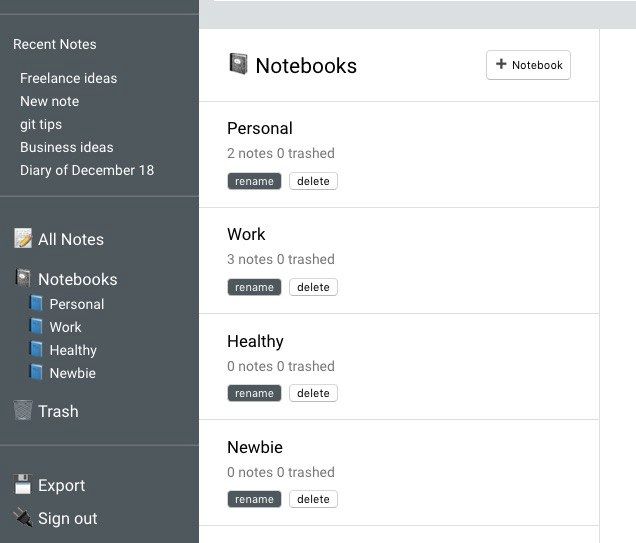Open Diary of December 18 note
Screen dimensions: 636x543
click(87, 170)
